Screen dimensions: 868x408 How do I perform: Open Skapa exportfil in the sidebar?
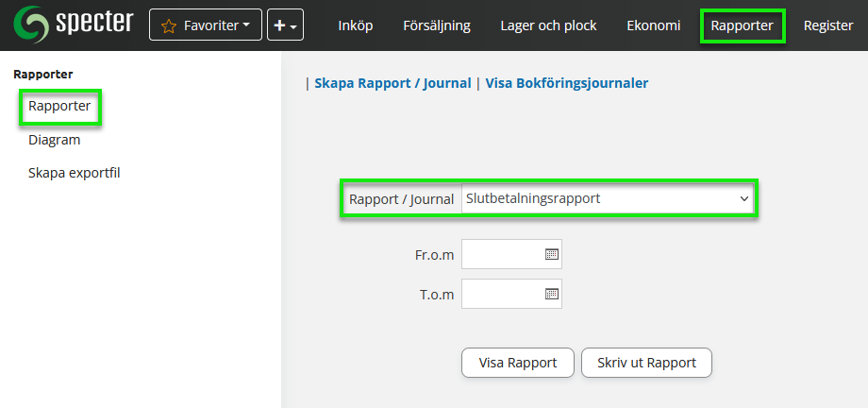click(74, 173)
